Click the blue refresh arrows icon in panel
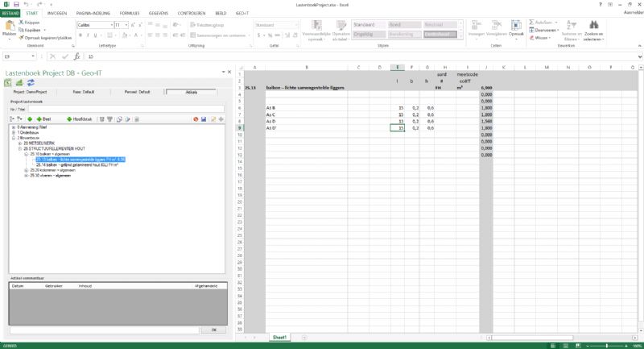 (30, 82)
